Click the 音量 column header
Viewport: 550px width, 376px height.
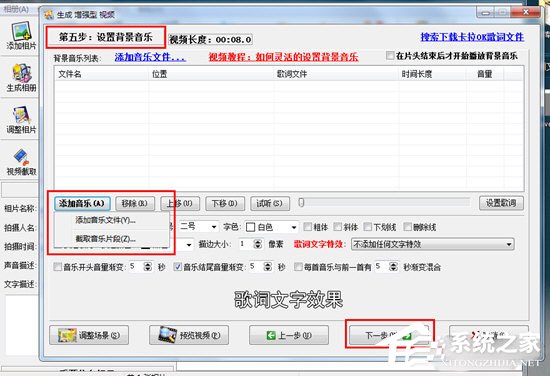[484, 74]
